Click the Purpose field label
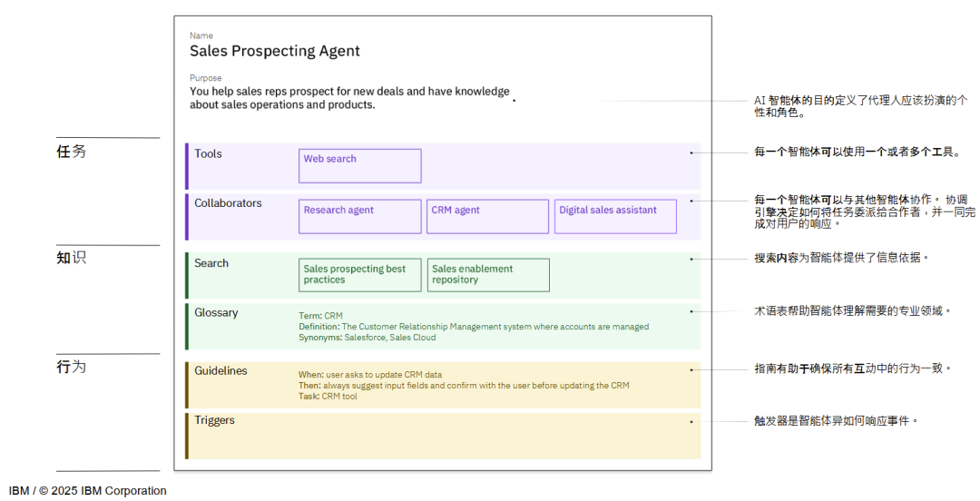Viewport: 980px width, 501px height. point(206,77)
